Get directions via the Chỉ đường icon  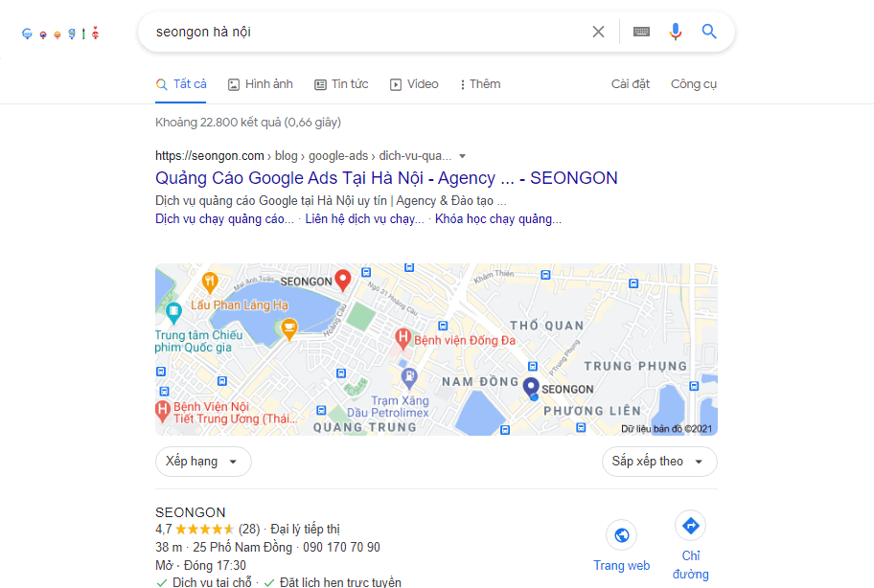pyautogui.click(x=691, y=525)
